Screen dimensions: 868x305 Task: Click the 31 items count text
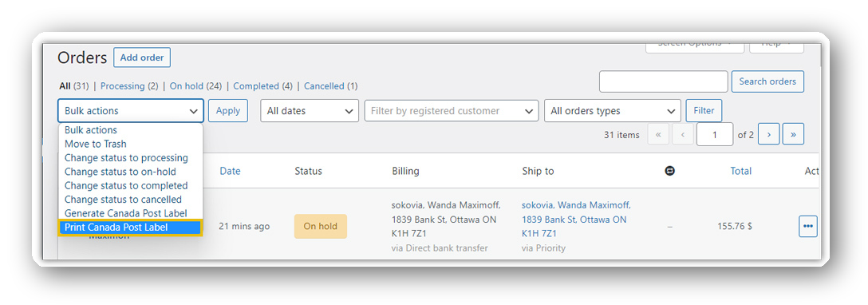(x=621, y=134)
